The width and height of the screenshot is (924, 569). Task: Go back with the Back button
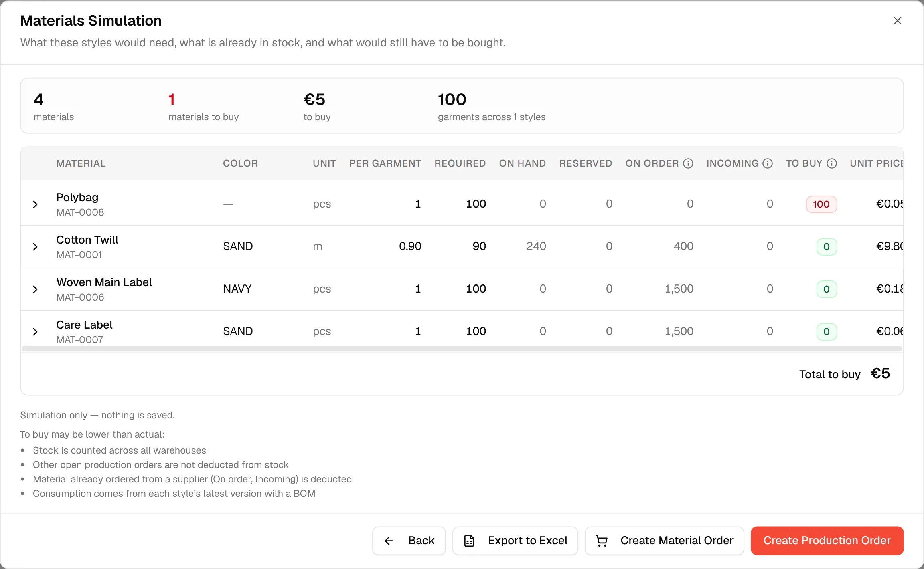(x=409, y=541)
